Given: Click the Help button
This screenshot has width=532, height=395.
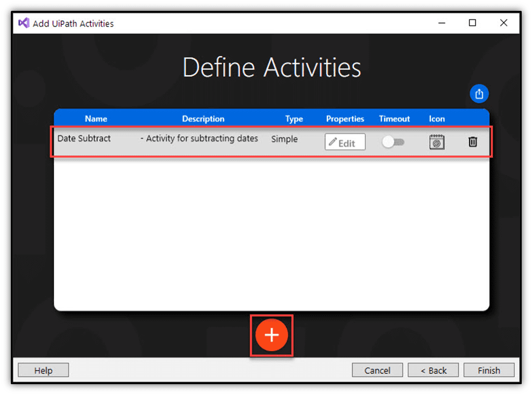Looking at the screenshot, I should 43,370.
